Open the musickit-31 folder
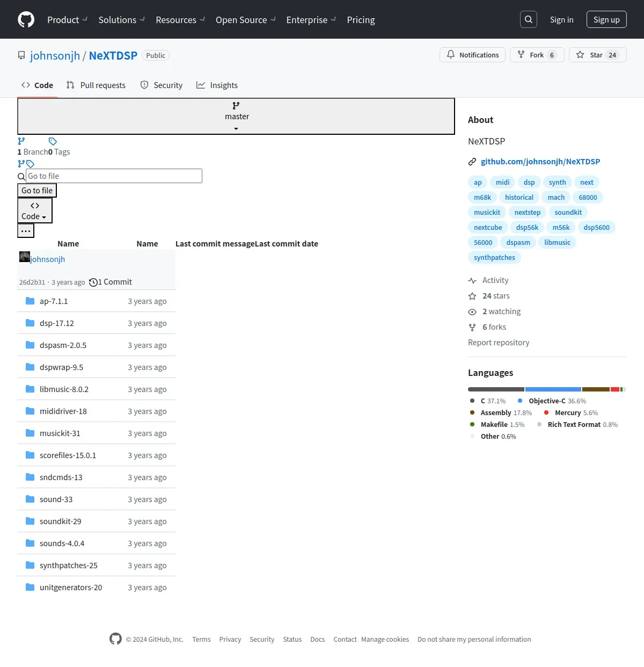Screen dimensions: 644x667 [60, 433]
